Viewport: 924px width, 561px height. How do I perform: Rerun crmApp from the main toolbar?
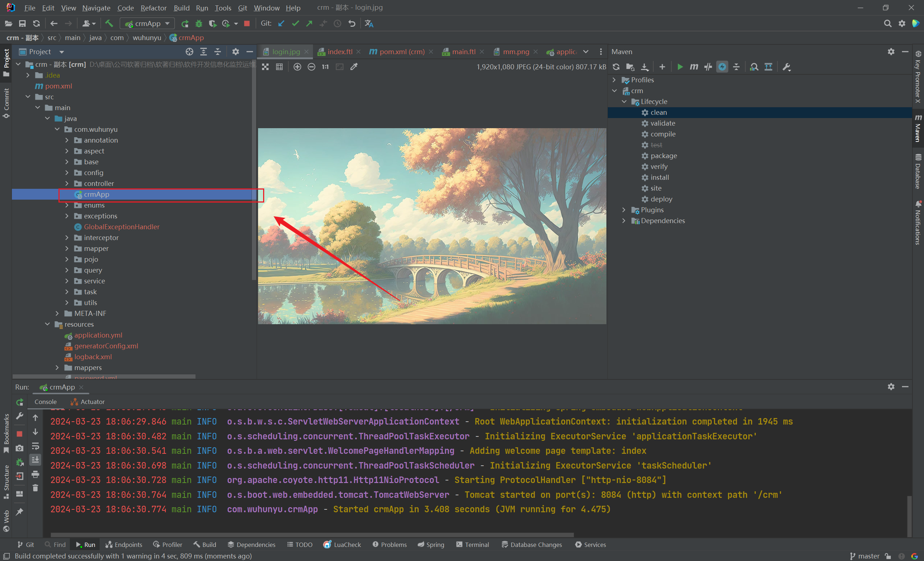click(185, 23)
